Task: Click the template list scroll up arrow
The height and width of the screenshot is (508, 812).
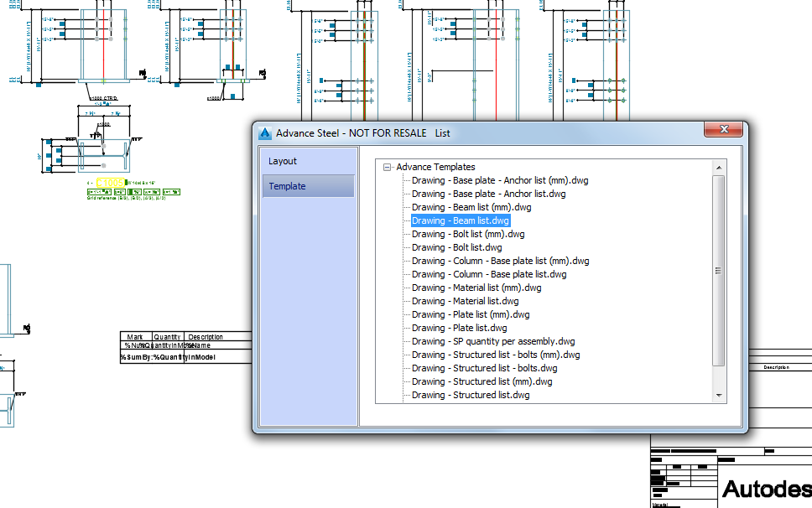Action: tap(719, 168)
